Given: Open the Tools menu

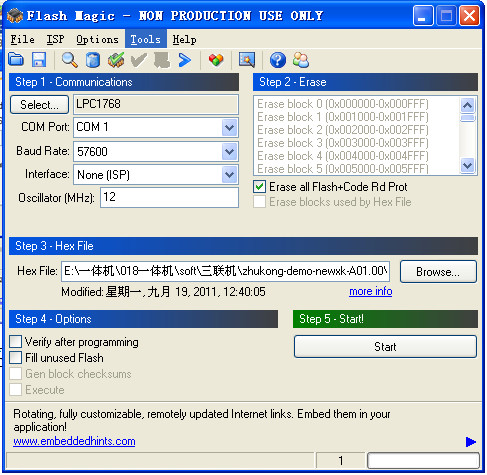Looking at the screenshot, I should (146, 39).
